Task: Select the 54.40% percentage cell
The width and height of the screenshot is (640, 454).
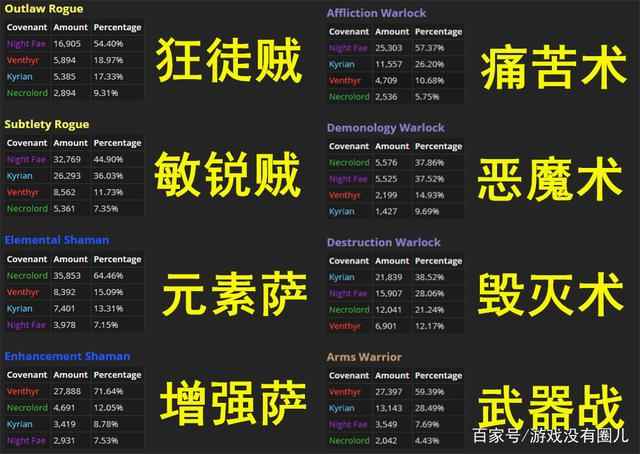Action: coord(108,44)
